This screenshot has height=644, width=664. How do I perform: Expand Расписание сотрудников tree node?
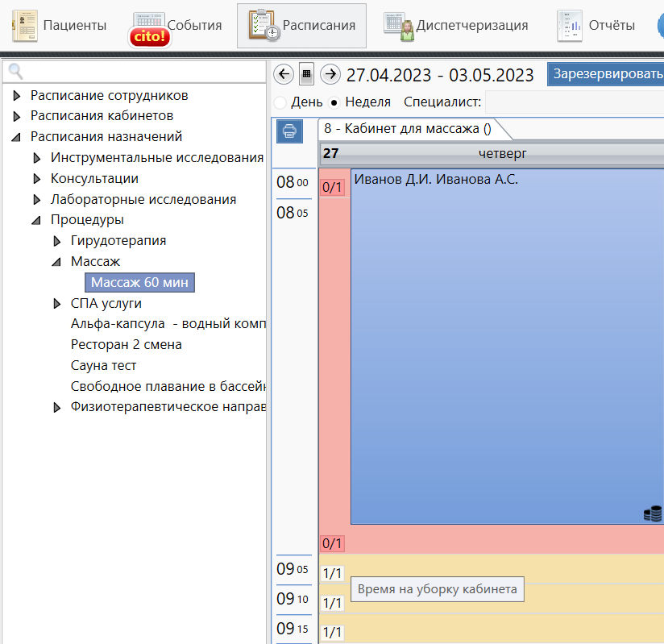[x=17, y=96]
